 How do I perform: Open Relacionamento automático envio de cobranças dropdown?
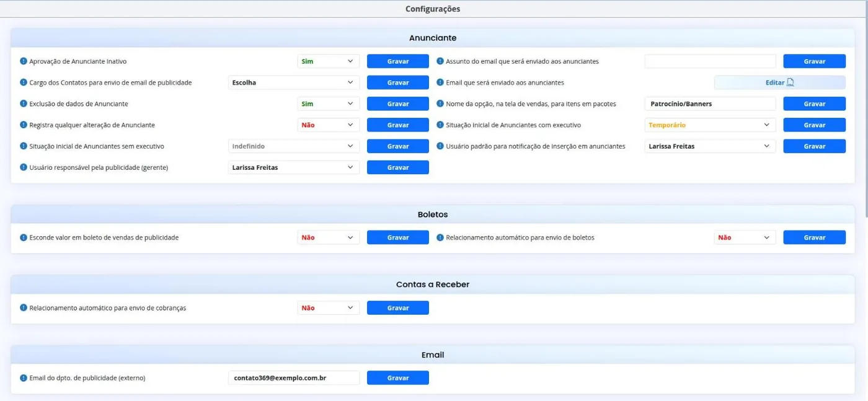click(329, 308)
